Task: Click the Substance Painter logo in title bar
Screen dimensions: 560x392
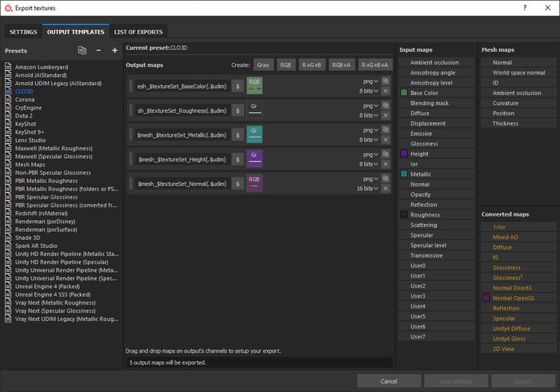Action: click(x=8, y=8)
